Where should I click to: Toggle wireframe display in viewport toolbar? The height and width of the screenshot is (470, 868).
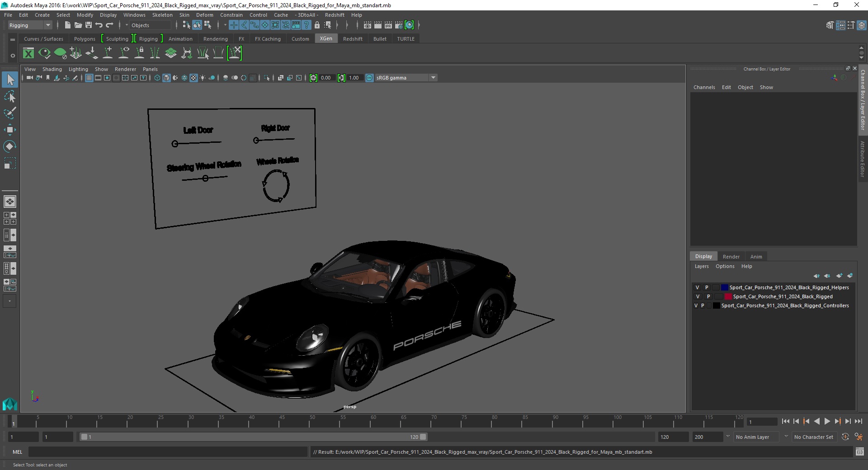pyautogui.click(x=157, y=78)
